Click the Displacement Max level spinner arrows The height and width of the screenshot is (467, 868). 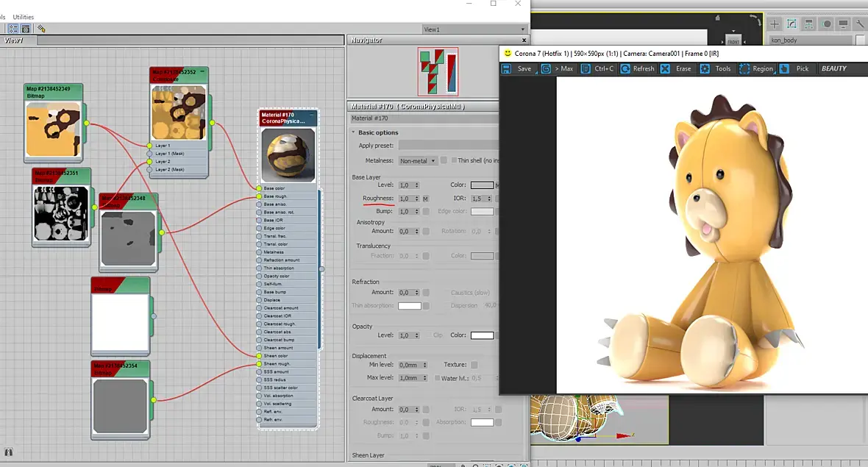pyautogui.click(x=424, y=378)
